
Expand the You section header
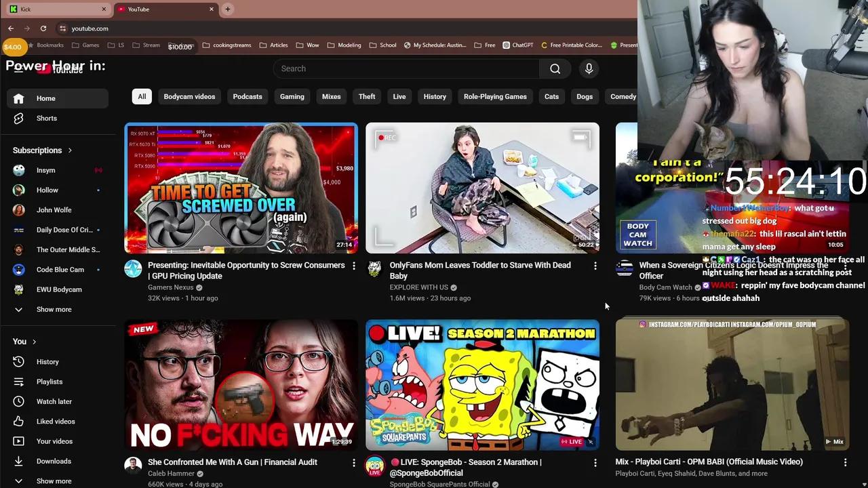click(24, 342)
